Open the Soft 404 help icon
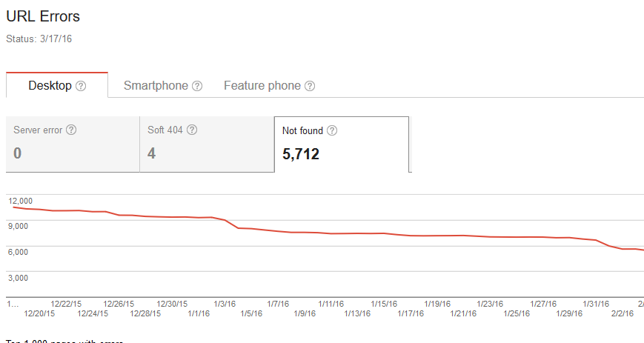 point(192,130)
